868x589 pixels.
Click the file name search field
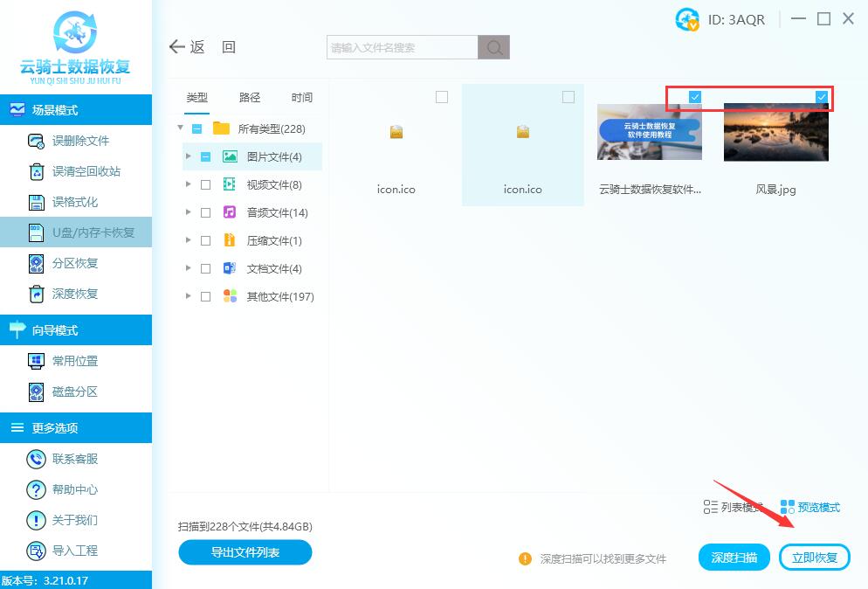[402, 47]
